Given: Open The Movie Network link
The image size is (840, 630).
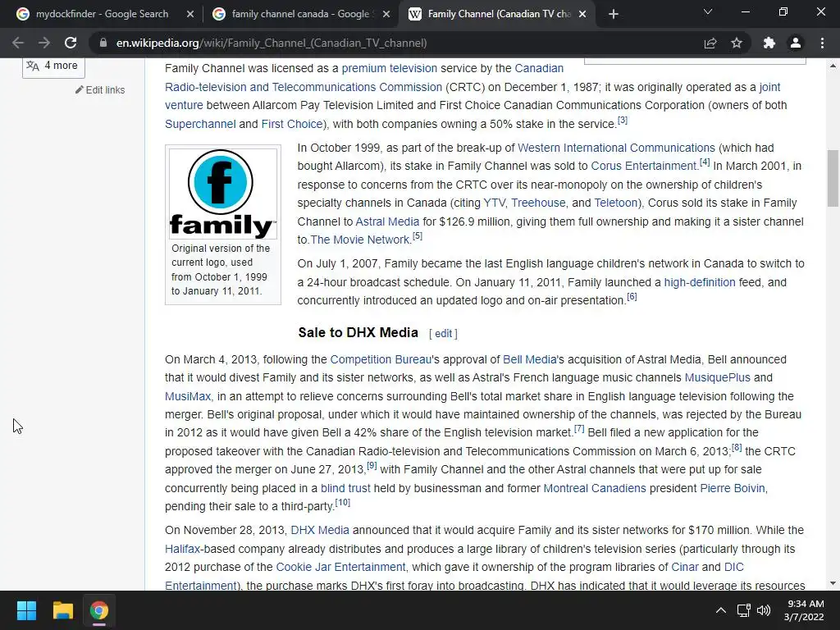Looking at the screenshot, I should [360, 240].
